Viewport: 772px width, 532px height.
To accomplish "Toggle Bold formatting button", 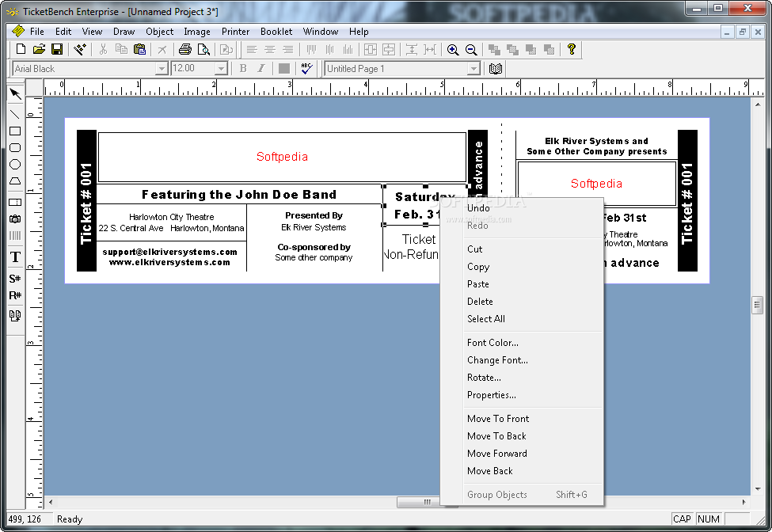I will click(243, 68).
